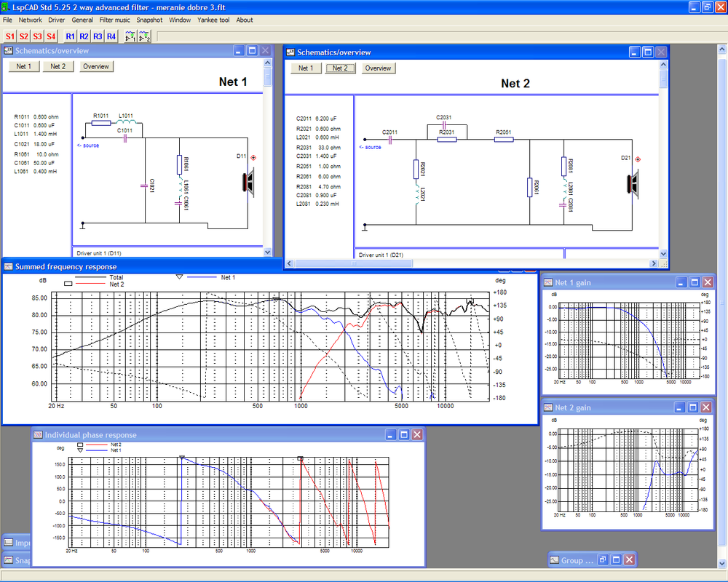Click the D21 speaker driver symbol
Screen dimensions: 728x582
click(633, 184)
